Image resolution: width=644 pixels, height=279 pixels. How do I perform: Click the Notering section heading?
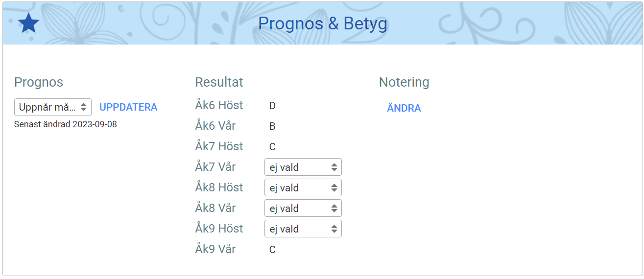(x=404, y=82)
